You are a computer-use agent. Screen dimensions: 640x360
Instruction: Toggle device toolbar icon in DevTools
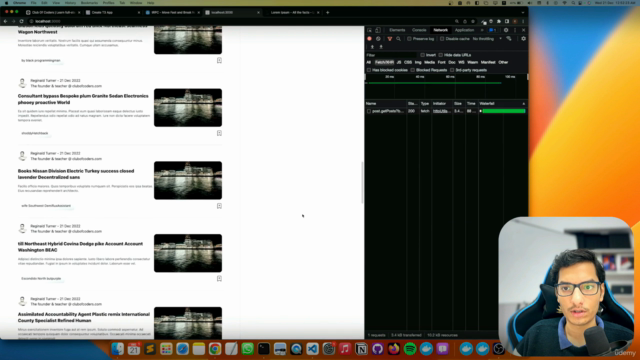click(x=378, y=30)
